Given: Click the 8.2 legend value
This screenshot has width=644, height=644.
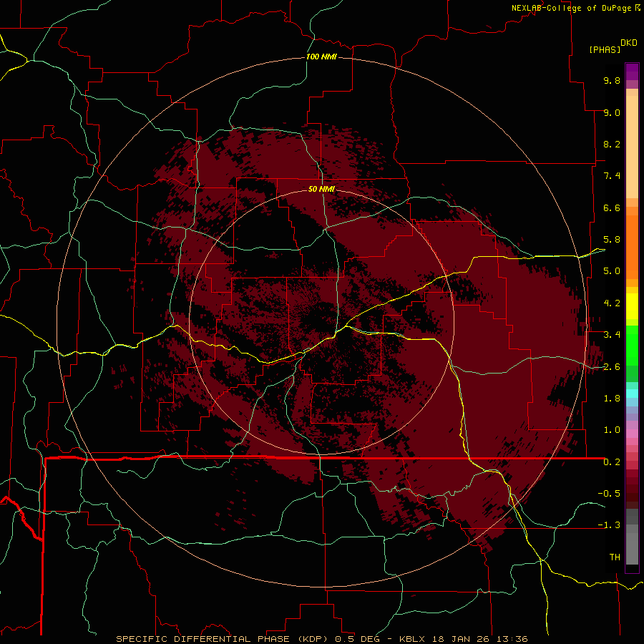Looking at the screenshot, I should pyautogui.click(x=612, y=144).
